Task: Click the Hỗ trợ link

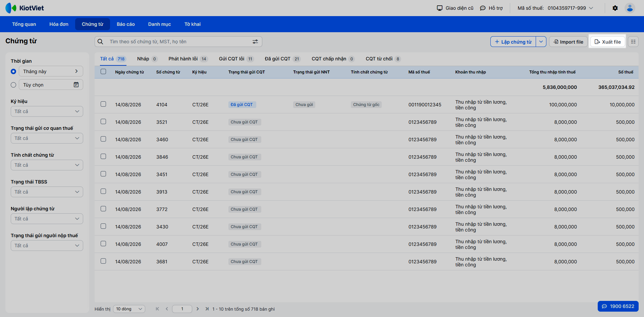Action: (496, 8)
